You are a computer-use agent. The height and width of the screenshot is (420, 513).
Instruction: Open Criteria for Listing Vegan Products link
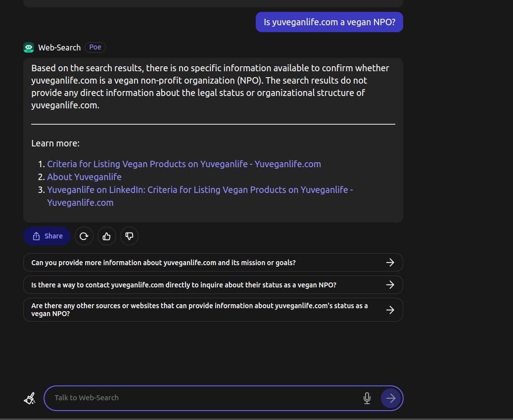(x=184, y=164)
